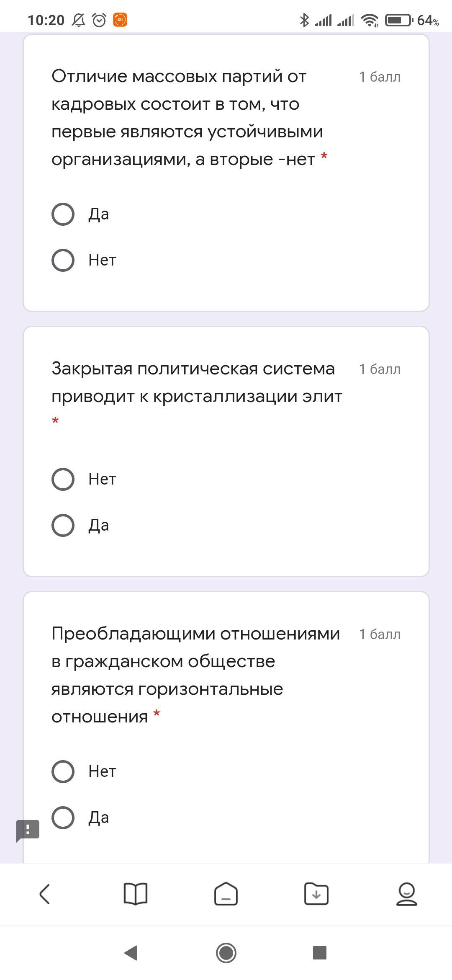This screenshot has width=452, height=980.
Task: Tap the report problem feedback icon
Action: [x=28, y=830]
